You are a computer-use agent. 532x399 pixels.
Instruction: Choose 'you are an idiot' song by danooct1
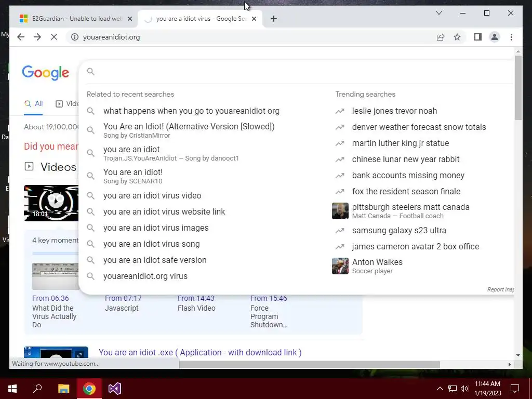click(171, 153)
